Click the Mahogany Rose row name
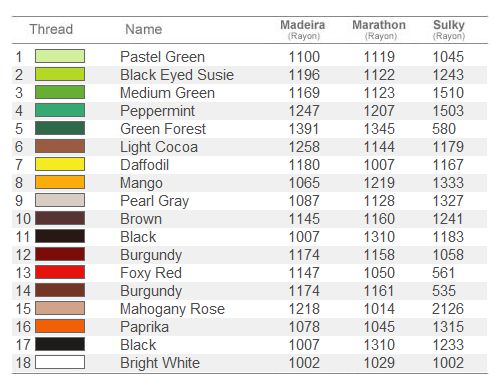Screen dimensions: 500x384 click(172, 309)
